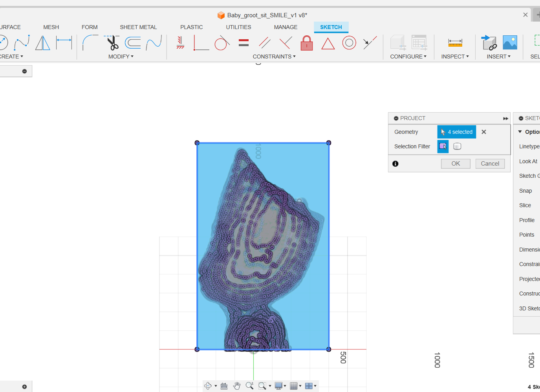Viewport: 540px width, 392px height.
Task: Apply Coincident constraint
Action: click(201, 43)
